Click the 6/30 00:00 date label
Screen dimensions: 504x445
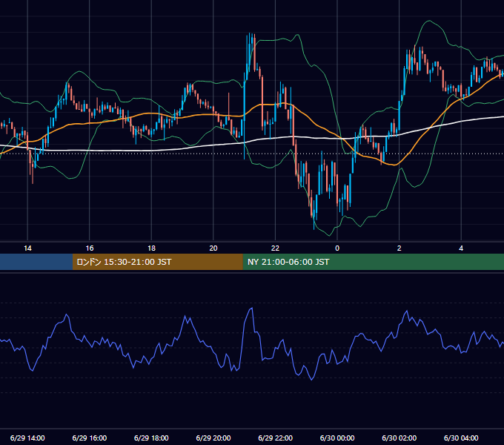(x=337, y=438)
